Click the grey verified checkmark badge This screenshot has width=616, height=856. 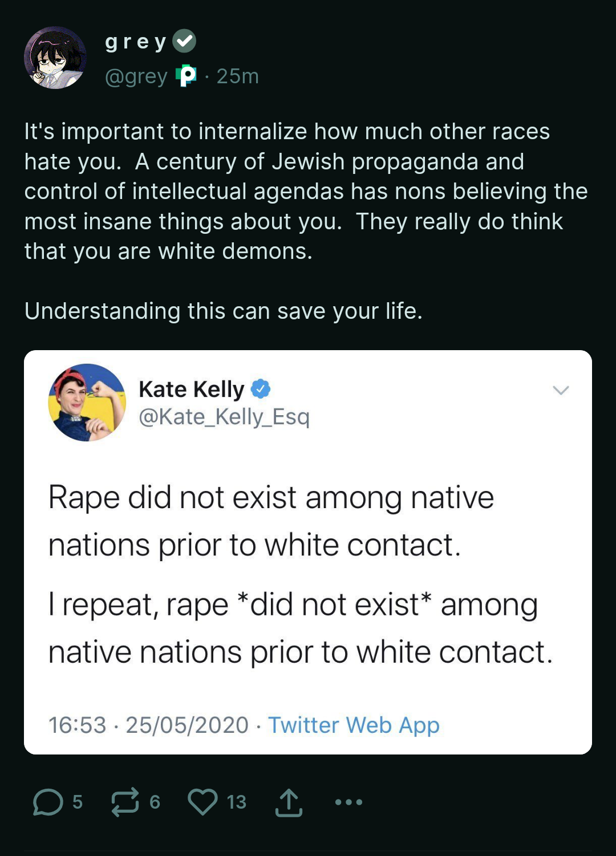pos(184,41)
